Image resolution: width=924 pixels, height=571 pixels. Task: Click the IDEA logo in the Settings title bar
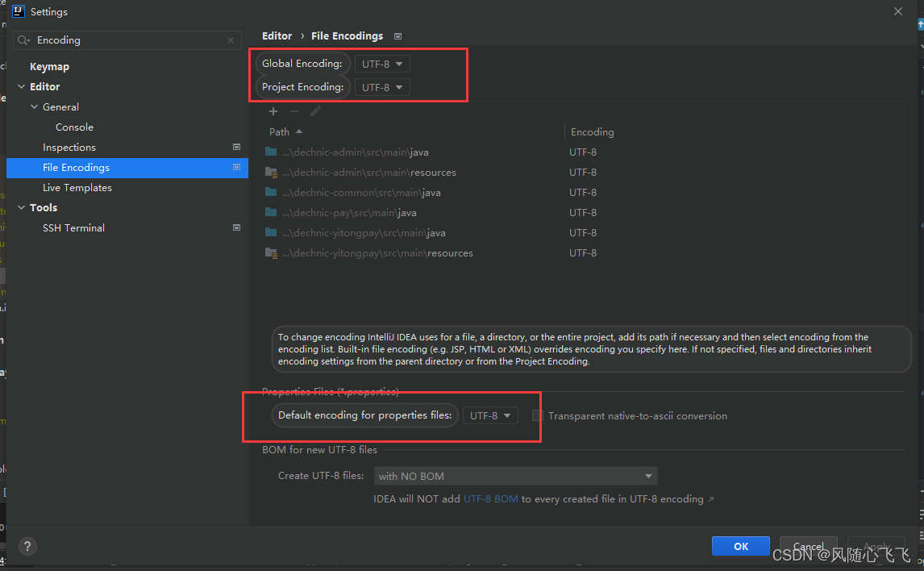[x=19, y=11]
